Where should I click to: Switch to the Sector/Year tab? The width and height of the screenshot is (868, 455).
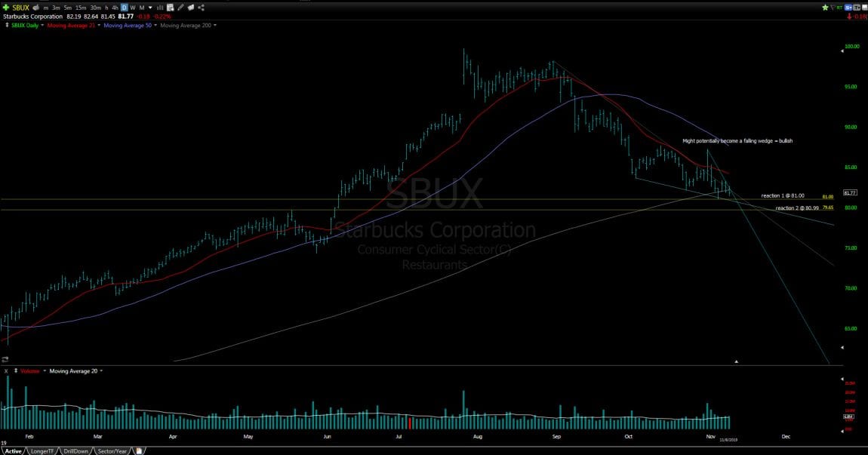click(x=112, y=451)
